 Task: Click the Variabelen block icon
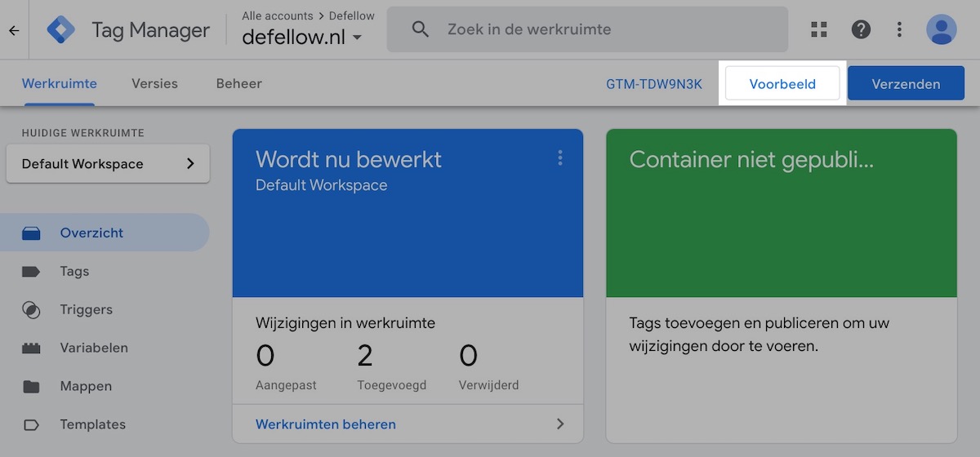[x=31, y=348]
